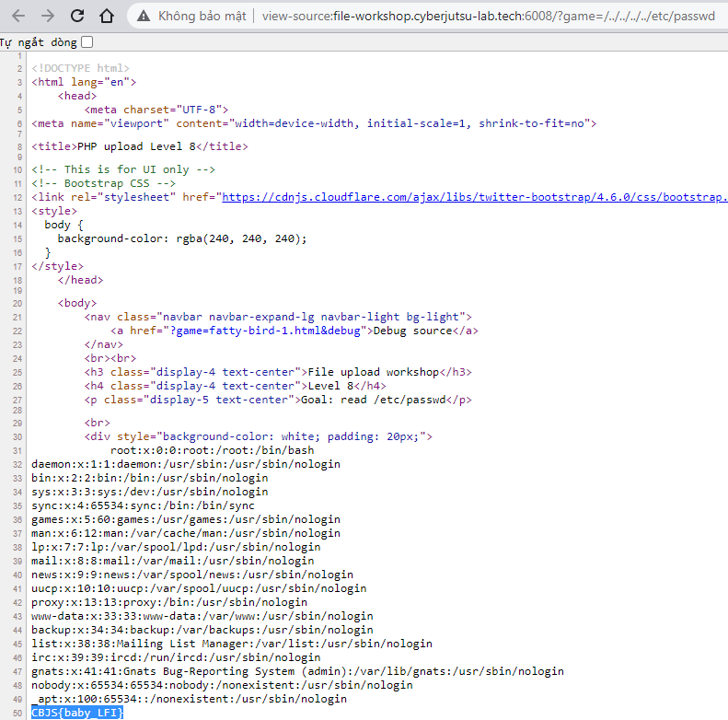Click the irc:x:39:39:ircd passwd line
728x720 pixels.
pos(176,657)
